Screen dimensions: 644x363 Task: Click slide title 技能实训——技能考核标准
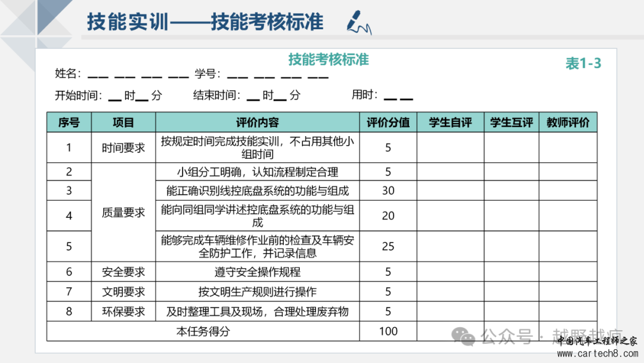pyautogui.click(x=205, y=21)
